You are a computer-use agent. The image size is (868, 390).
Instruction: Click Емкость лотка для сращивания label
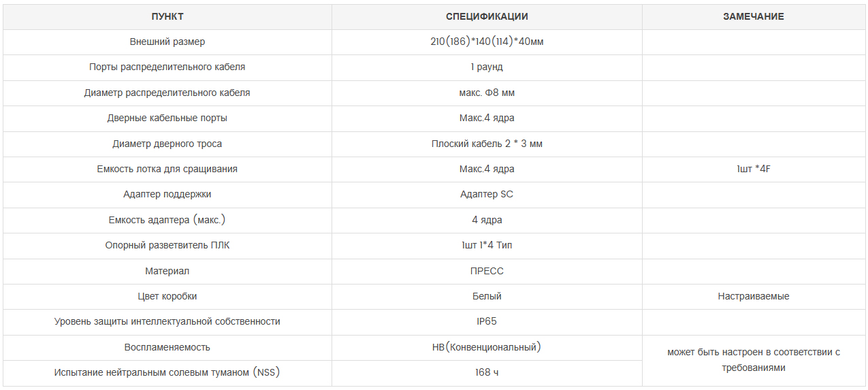(167, 169)
